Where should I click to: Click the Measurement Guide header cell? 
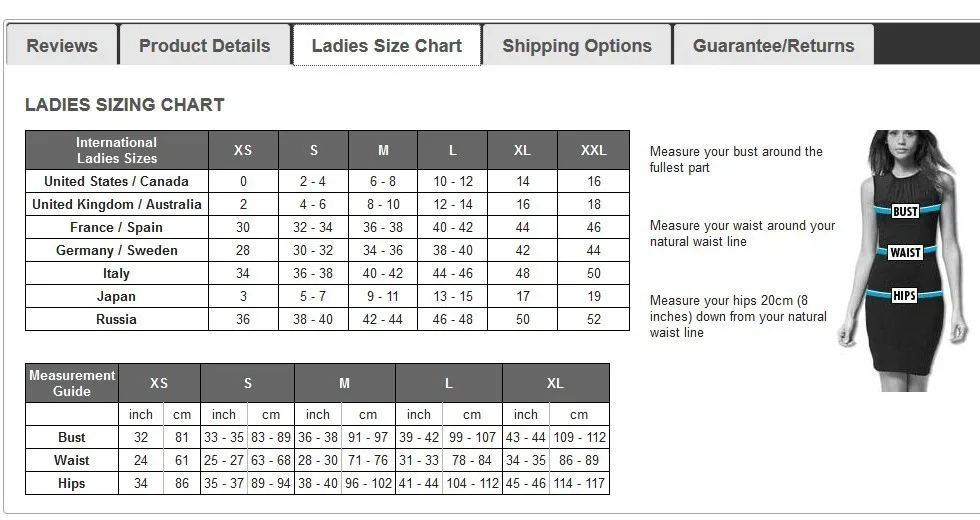(x=72, y=383)
